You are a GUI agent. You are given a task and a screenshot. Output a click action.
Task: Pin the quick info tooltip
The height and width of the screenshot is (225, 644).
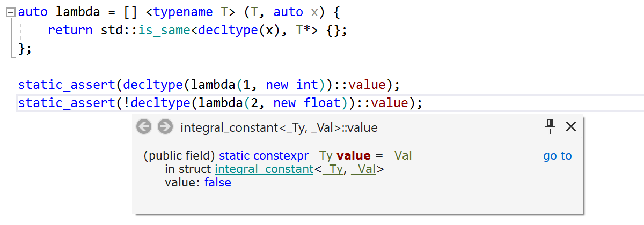tap(550, 126)
